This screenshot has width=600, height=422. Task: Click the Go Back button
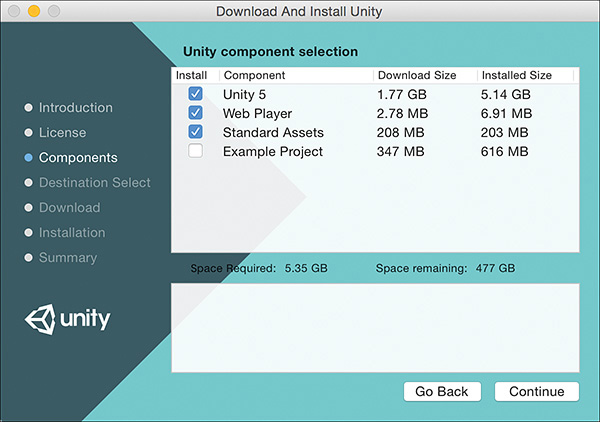pos(442,391)
